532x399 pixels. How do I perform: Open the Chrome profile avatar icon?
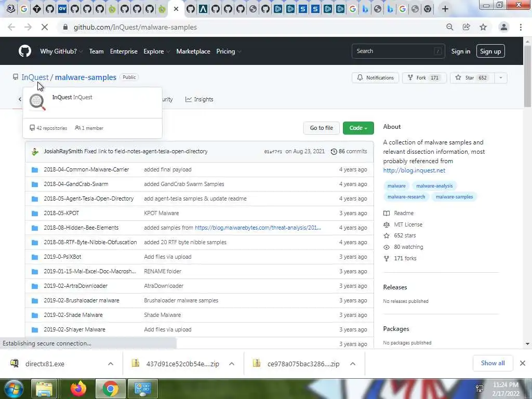click(504, 27)
